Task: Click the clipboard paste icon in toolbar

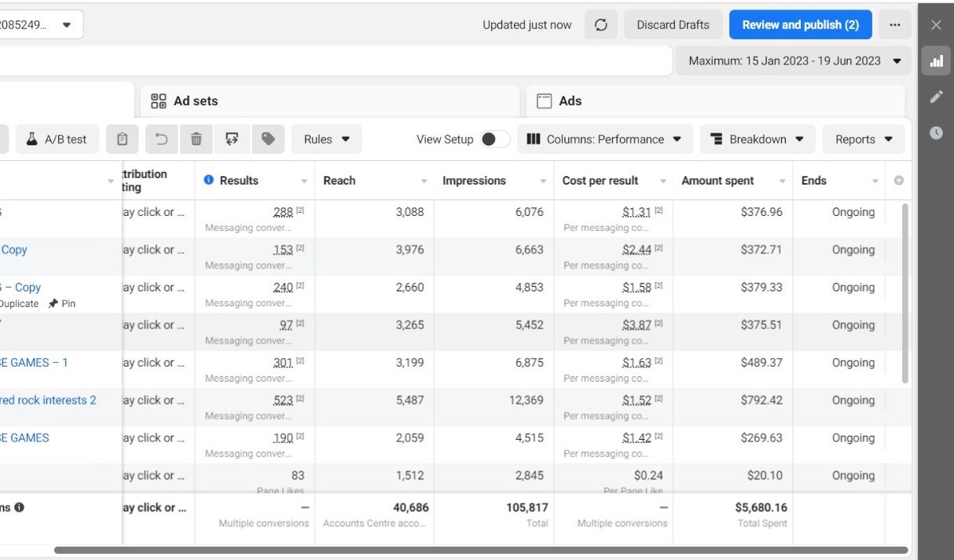Action: tap(122, 139)
